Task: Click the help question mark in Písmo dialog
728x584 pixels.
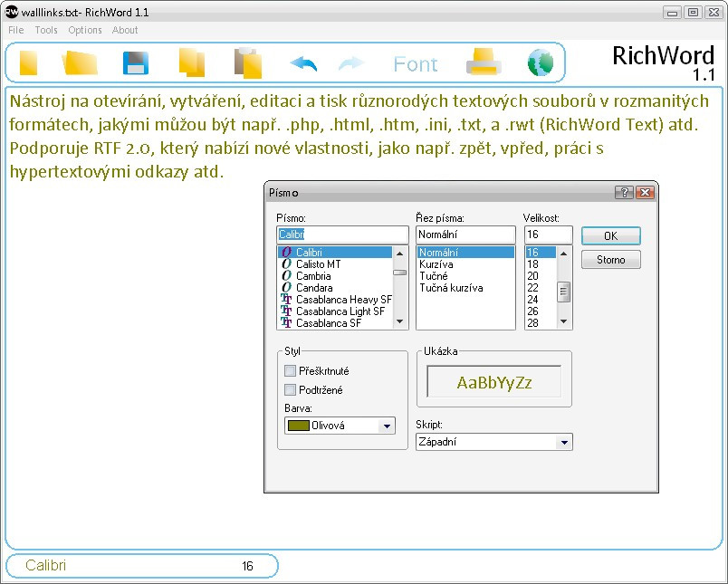Action: point(624,192)
